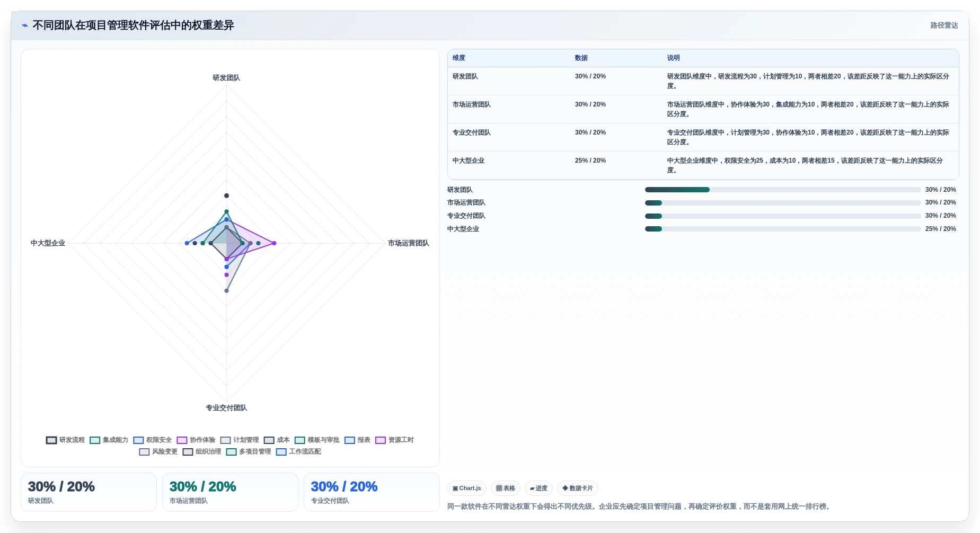Click the 中大型企业 progress bar
The height and width of the screenshot is (533, 980).
(x=783, y=229)
